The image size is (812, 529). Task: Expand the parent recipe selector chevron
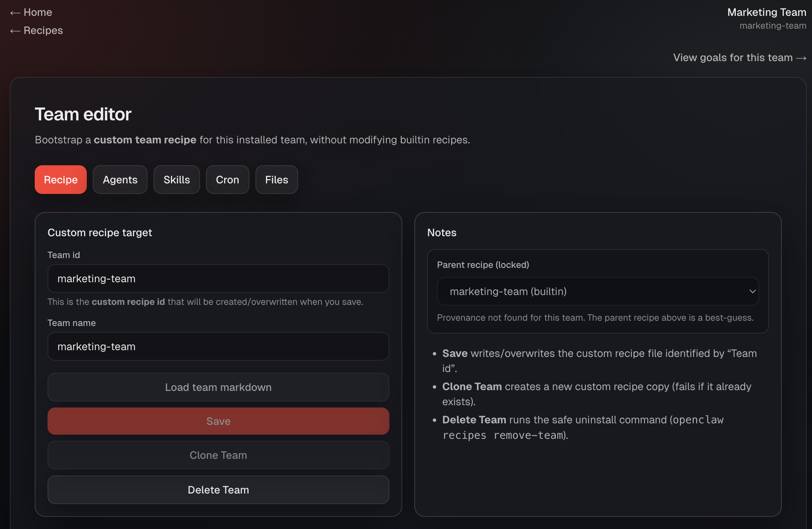coord(752,291)
